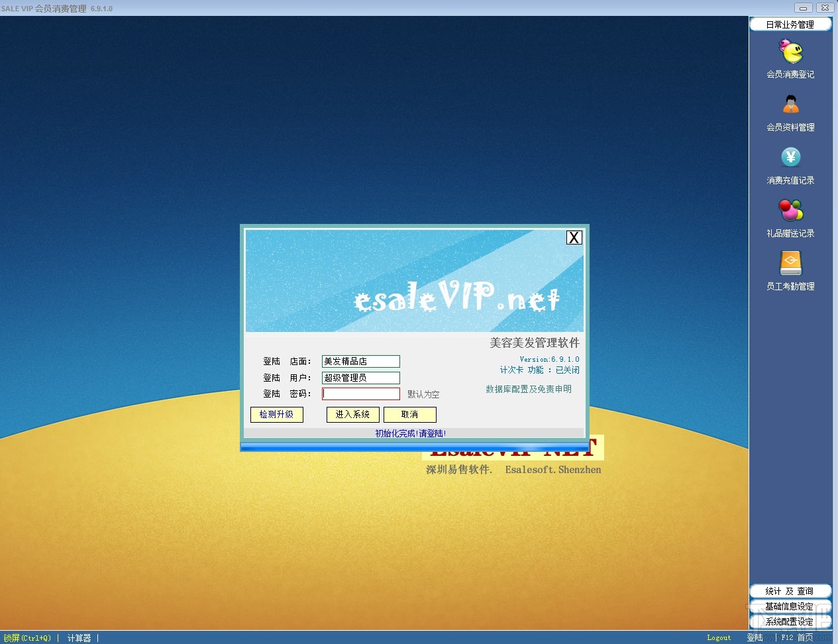Open the 会员消费登记 smiley icon

point(790,52)
